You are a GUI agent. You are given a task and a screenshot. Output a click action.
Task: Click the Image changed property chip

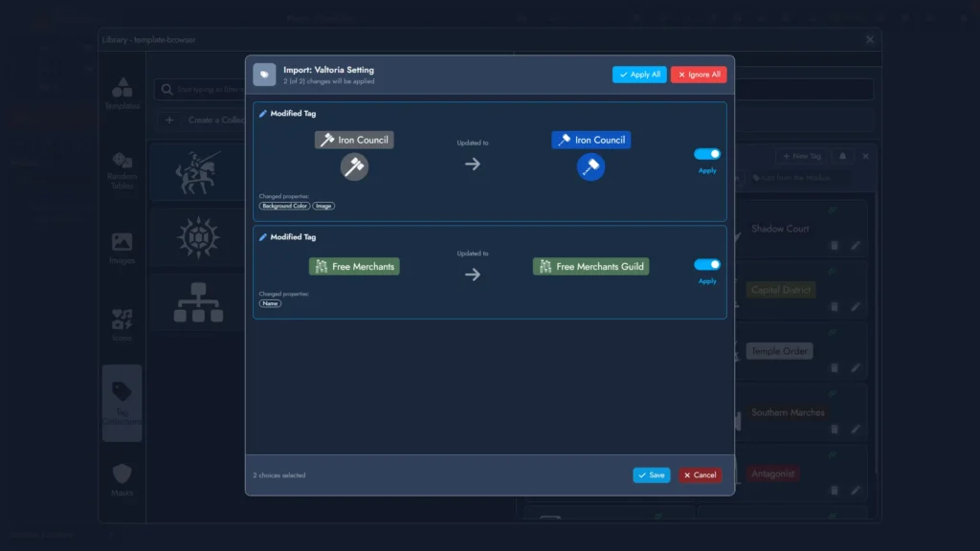point(323,206)
